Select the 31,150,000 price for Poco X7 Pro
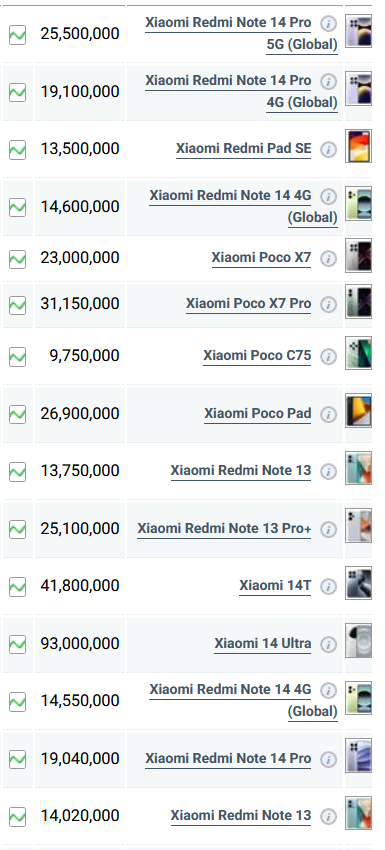386x850 pixels. 80,304
